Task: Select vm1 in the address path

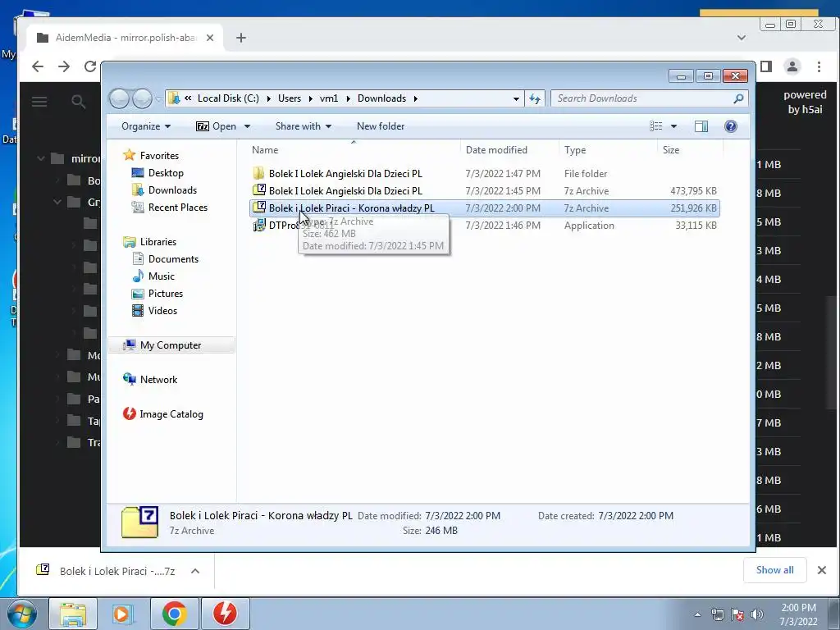Action: coord(329,98)
